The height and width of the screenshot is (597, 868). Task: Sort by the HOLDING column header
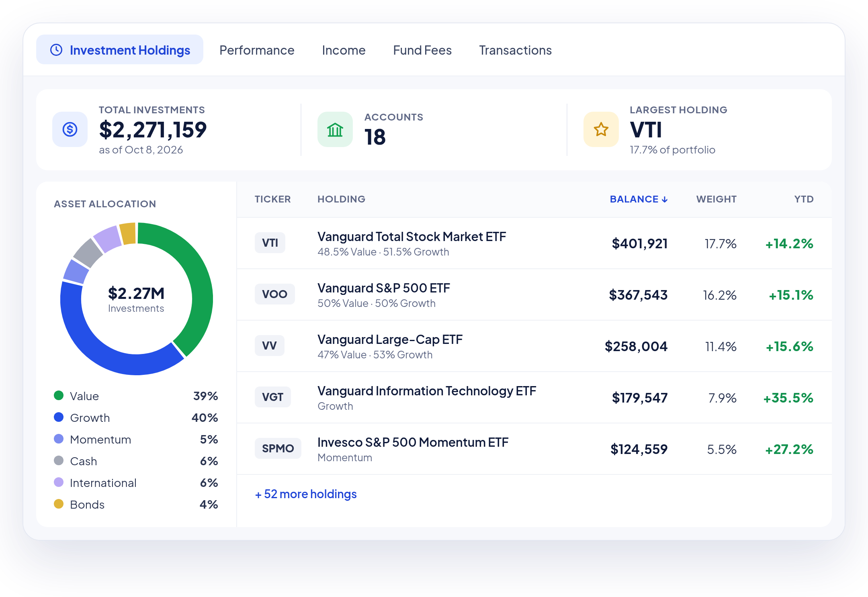[341, 199]
